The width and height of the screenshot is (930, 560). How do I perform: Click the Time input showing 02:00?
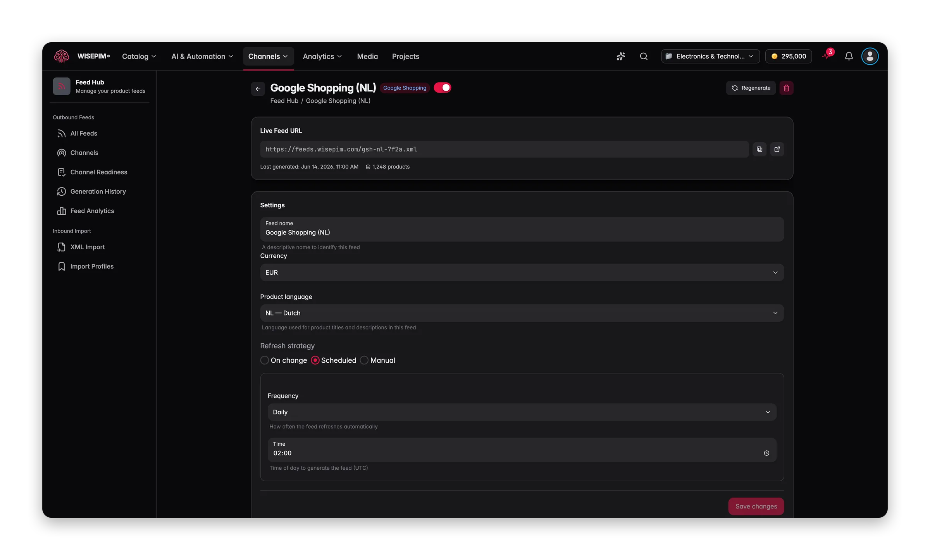click(x=522, y=450)
